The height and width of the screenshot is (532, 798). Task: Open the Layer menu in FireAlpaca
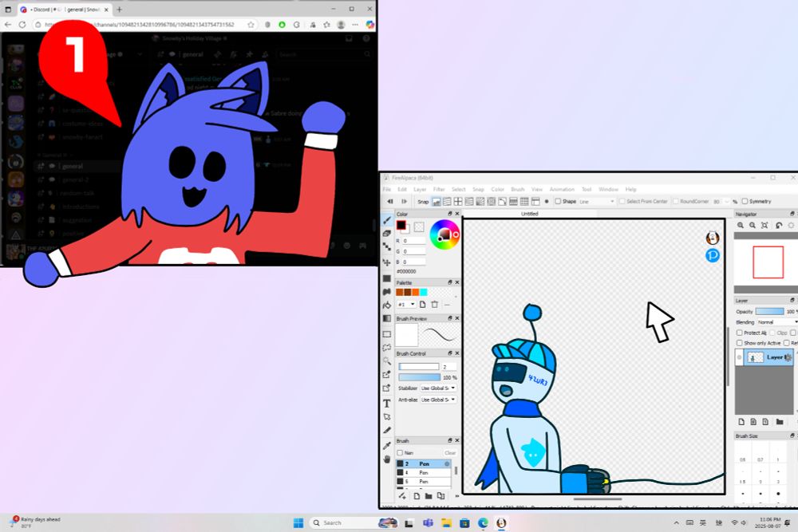pos(420,189)
